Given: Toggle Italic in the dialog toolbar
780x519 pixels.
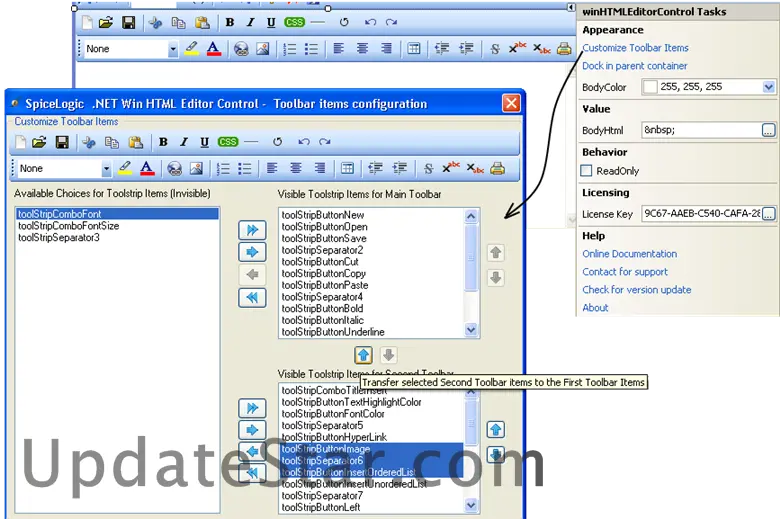Looking at the screenshot, I should click(x=184, y=142).
